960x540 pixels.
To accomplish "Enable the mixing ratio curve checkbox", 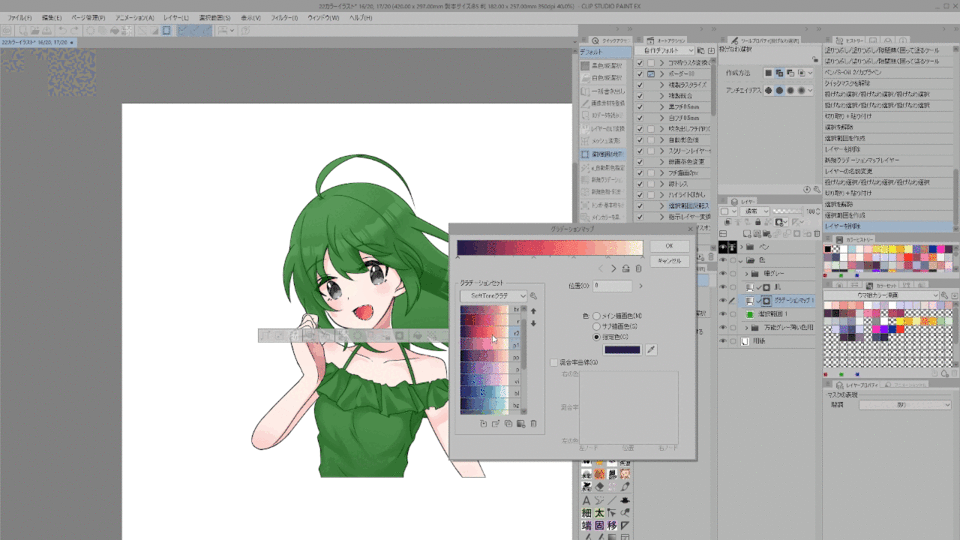I will 555,362.
